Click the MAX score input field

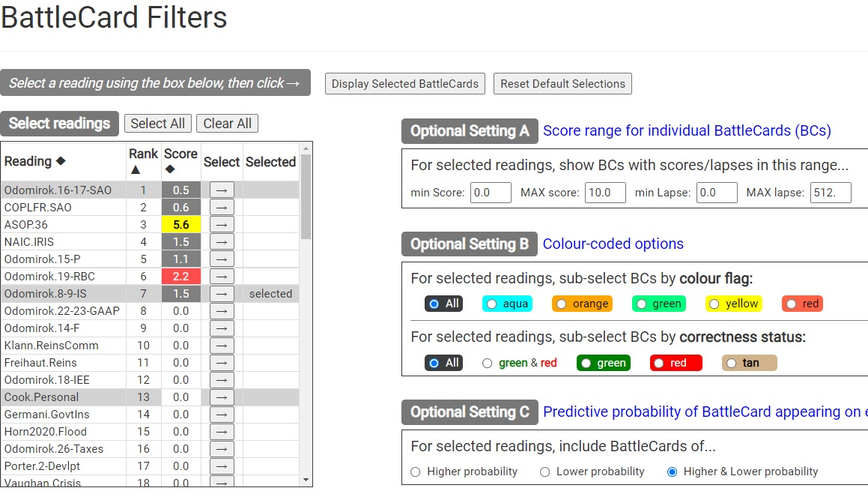[605, 193]
